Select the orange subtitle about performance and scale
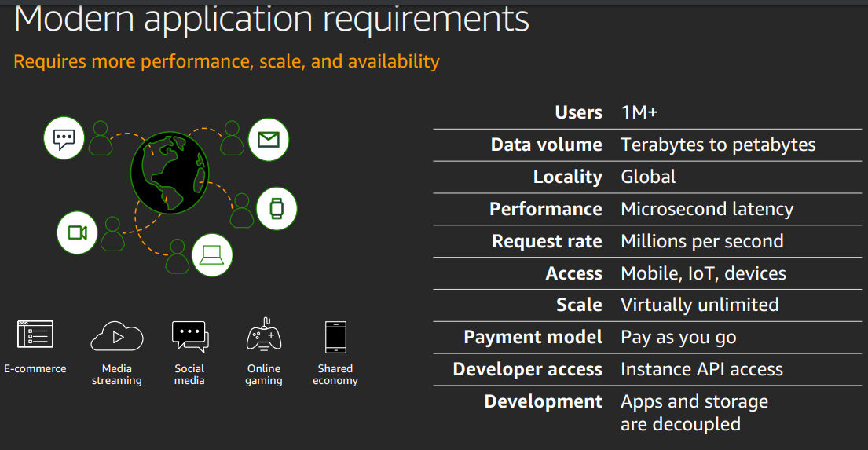 coord(226,61)
